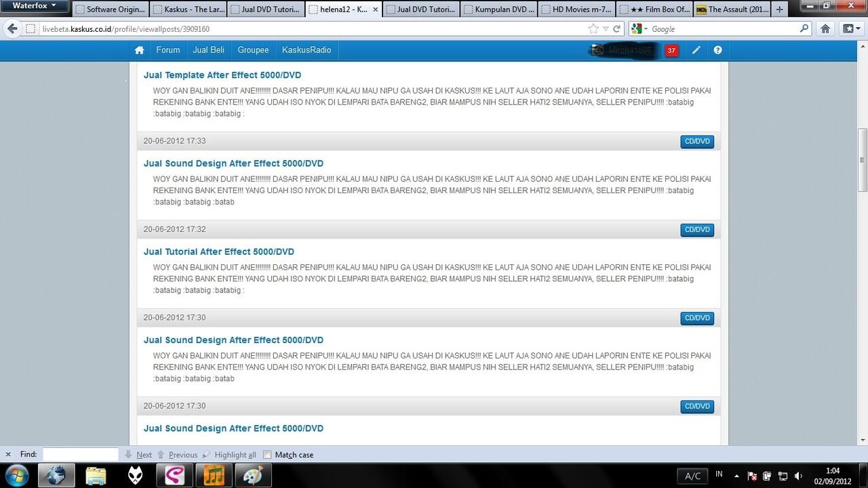Toggle Highlight all in the Find bar
The image size is (868, 488).
point(229,455)
